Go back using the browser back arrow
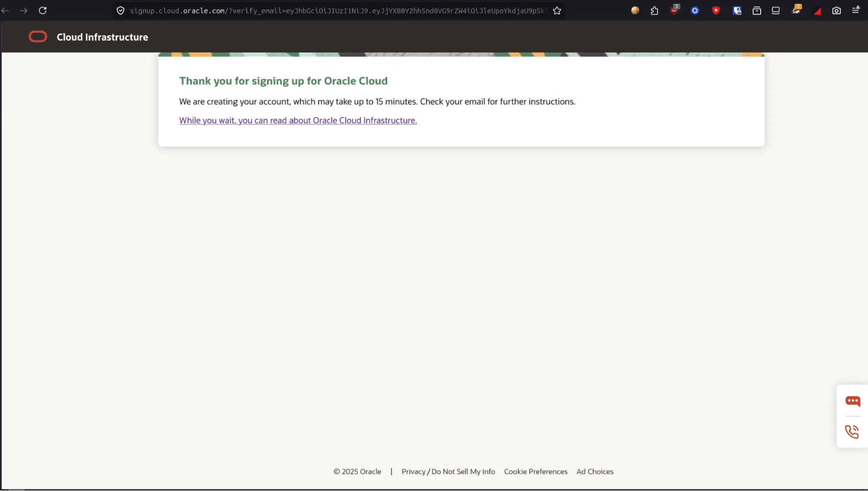868x491 pixels. pyautogui.click(x=5, y=10)
